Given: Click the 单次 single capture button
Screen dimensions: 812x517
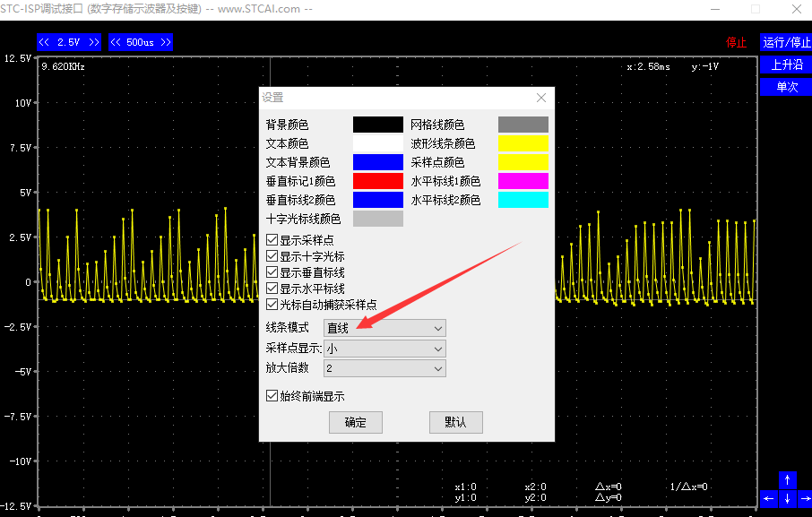Looking at the screenshot, I should [786, 87].
